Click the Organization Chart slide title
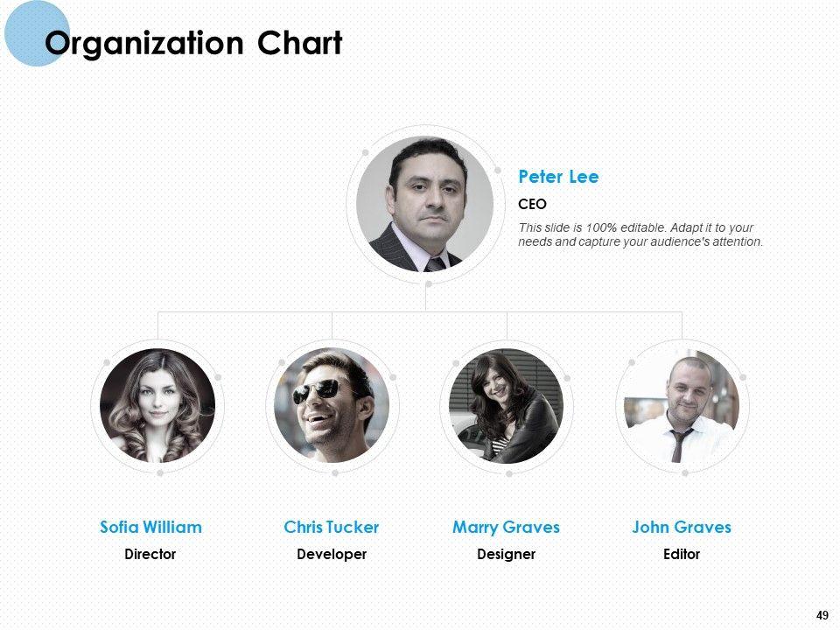The image size is (840, 630). click(193, 43)
